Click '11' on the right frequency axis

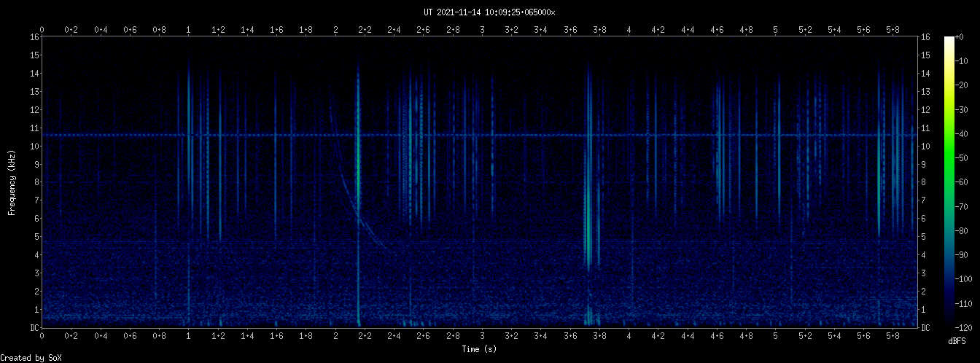[926, 128]
